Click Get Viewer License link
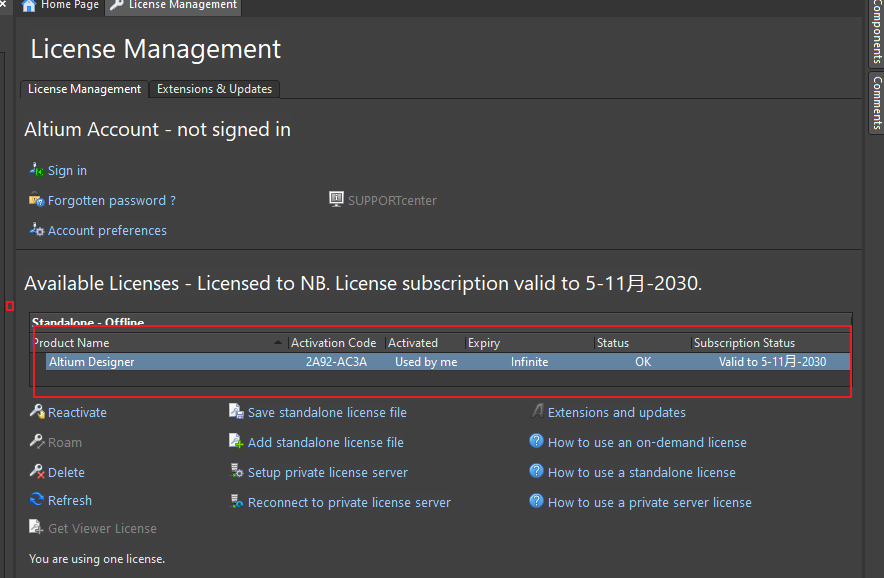The width and height of the screenshot is (884, 578). coord(103,529)
